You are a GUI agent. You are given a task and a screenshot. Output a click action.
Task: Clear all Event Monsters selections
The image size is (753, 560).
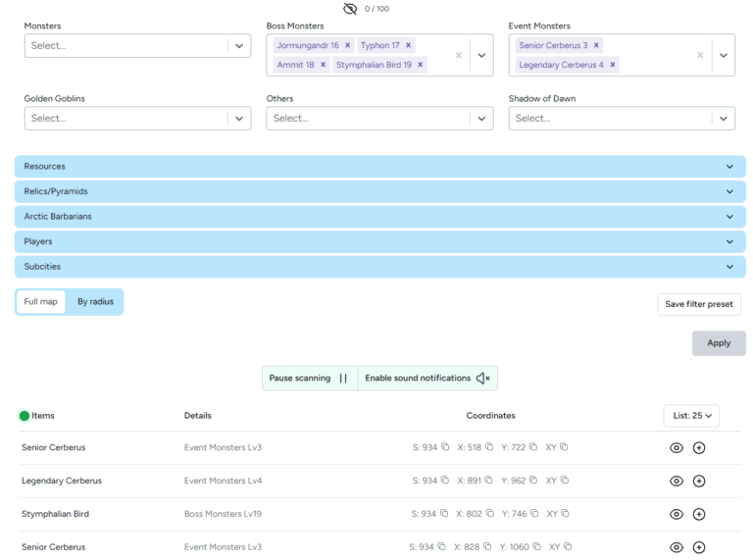[x=700, y=55]
